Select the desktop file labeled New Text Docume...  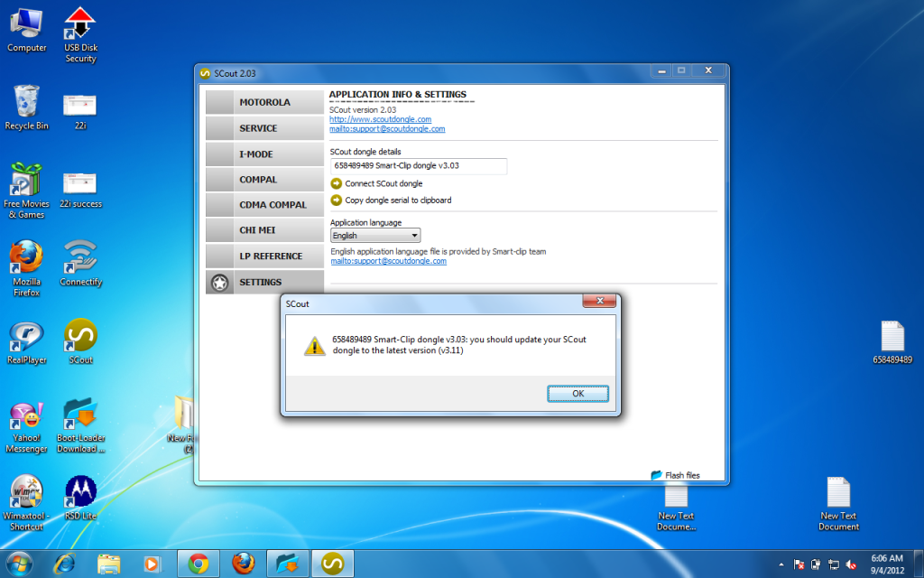[676, 508]
